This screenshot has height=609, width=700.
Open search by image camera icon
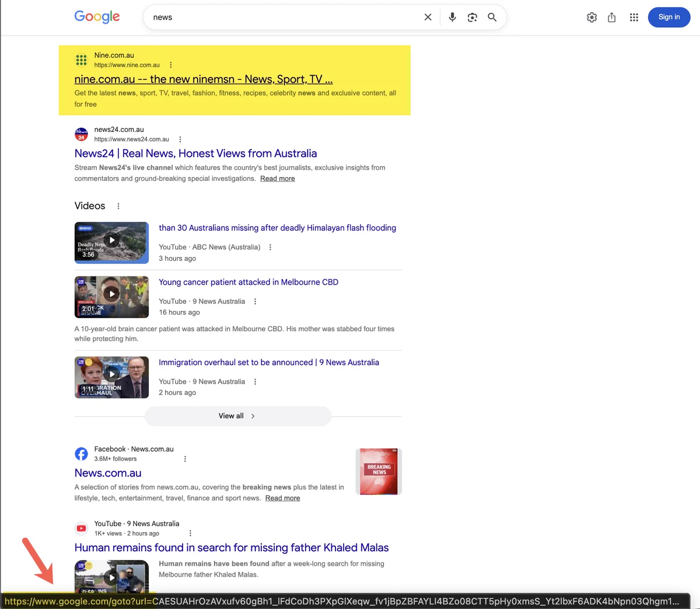coord(473,17)
